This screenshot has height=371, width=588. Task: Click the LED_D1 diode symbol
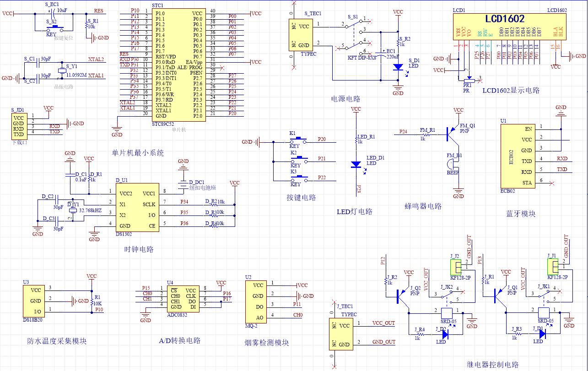pyautogui.click(x=356, y=164)
